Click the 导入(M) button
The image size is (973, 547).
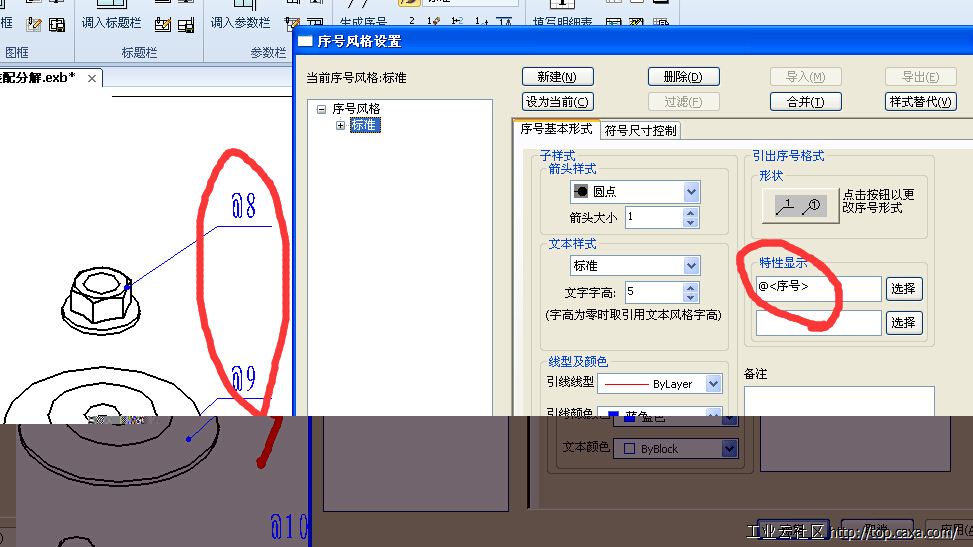tap(805, 77)
